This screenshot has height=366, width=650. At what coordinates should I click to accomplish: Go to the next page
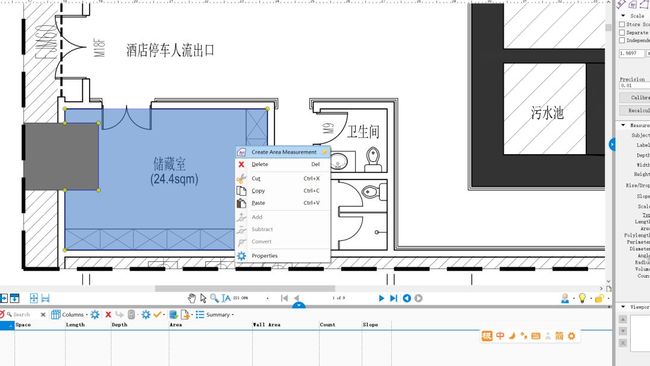(381, 298)
